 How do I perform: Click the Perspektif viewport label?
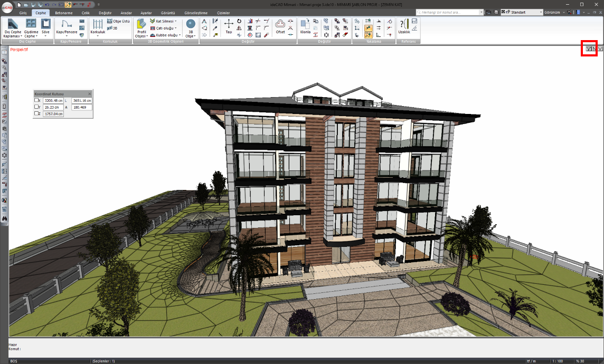(19, 49)
